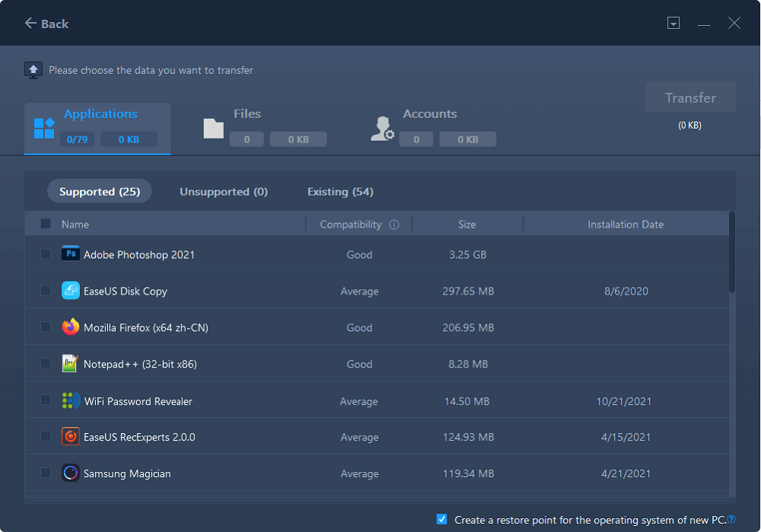This screenshot has height=532, width=761.
Task: Open the title bar dropdown arrow
Action: tap(673, 23)
